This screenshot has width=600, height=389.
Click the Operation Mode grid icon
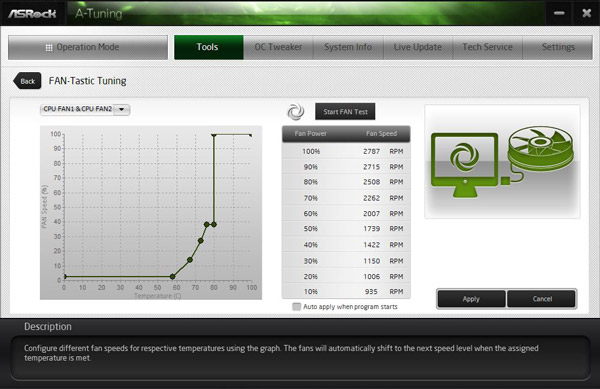click(49, 47)
